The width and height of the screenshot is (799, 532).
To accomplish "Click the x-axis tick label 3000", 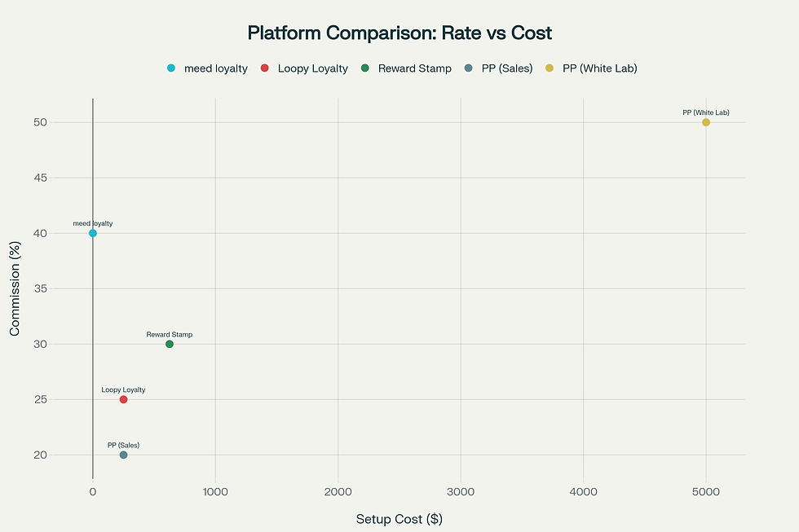I will click(x=461, y=492).
